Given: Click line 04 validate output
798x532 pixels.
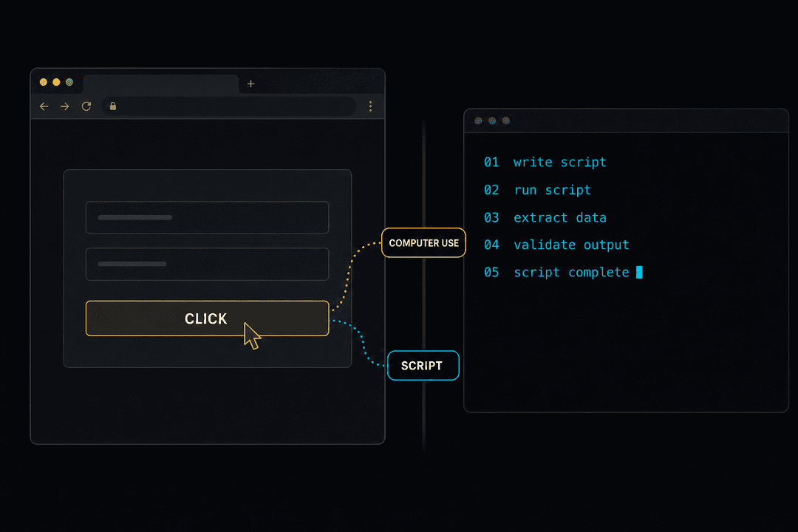Looking at the screenshot, I should pos(557,245).
